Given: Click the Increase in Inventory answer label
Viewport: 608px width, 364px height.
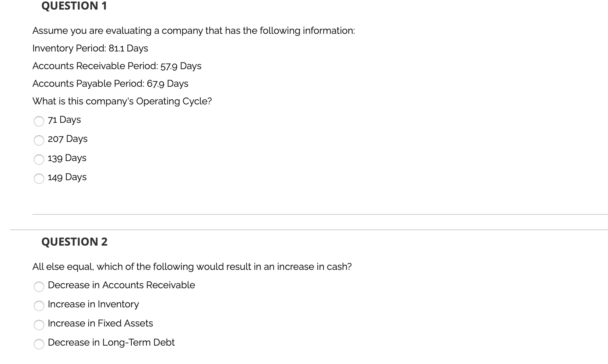Looking at the screenshot, I should [x=93, y=304].
